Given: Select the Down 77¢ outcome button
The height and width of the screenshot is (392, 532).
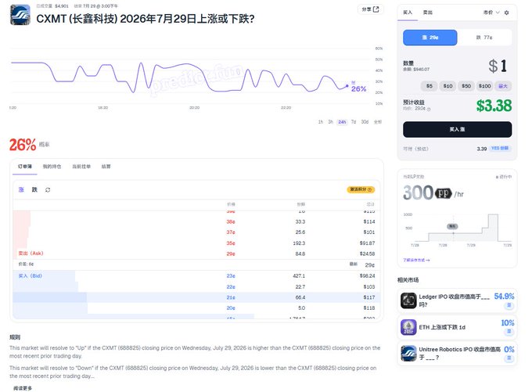Looking at the screenshot, I should pyautogui.click(x=484, y=38).
